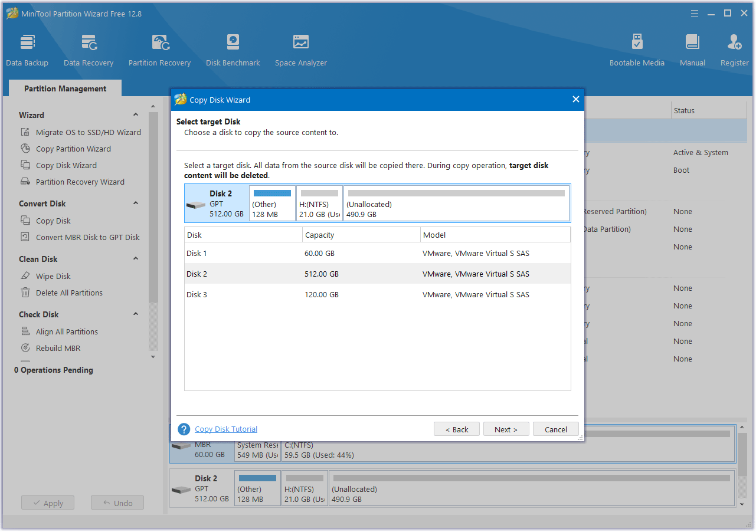Image resolution: width=756 pixels, height=532 pixels.
Task: Click Align All Partitions
Action: point(60,331)
